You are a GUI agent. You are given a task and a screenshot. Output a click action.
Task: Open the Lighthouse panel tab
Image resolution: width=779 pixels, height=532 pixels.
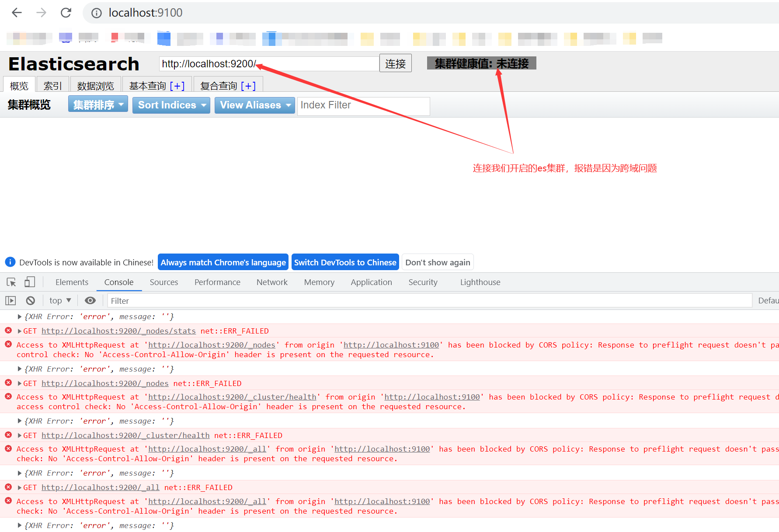(480, 282)
